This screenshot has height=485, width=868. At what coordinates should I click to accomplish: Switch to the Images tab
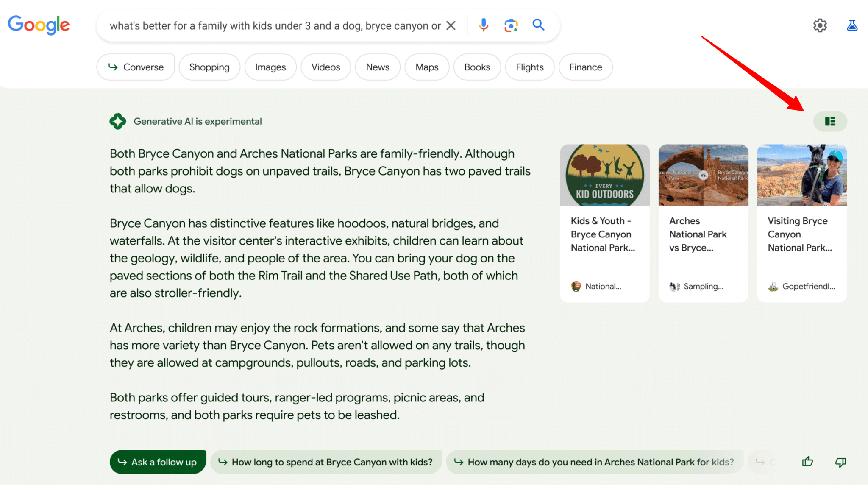pyautogui.click(x=270, y=67)
